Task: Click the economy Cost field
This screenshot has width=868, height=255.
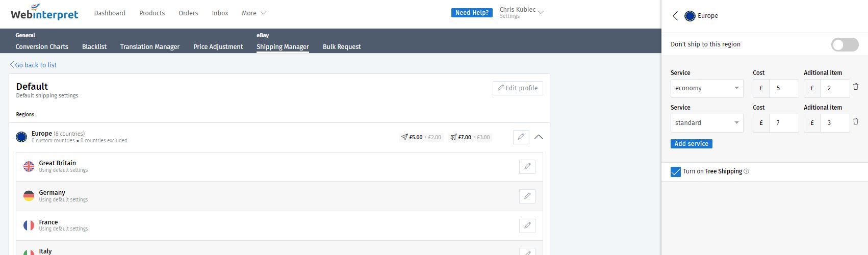Action: [783, 88]
